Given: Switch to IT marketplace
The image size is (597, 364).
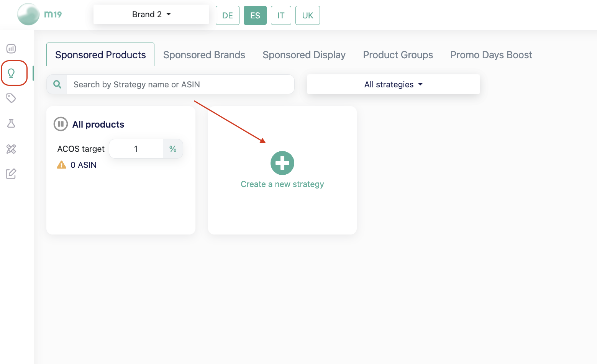Looking at the screenshot, I should (x=281, y=15).
